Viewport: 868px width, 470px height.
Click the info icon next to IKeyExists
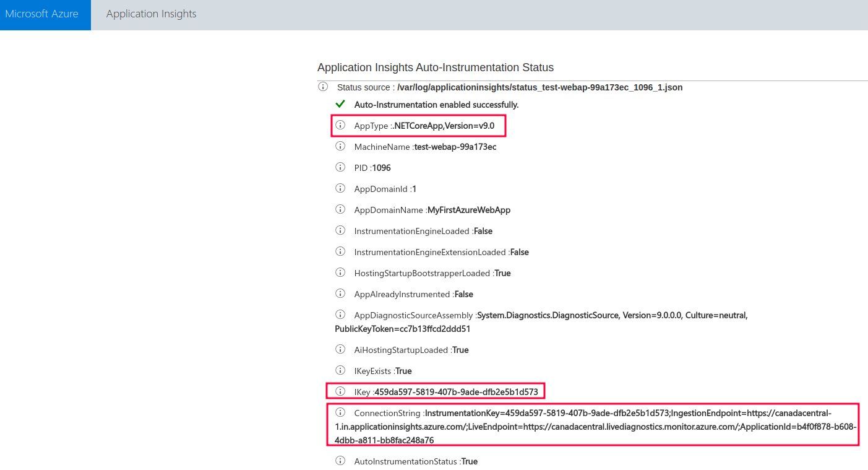340,370
